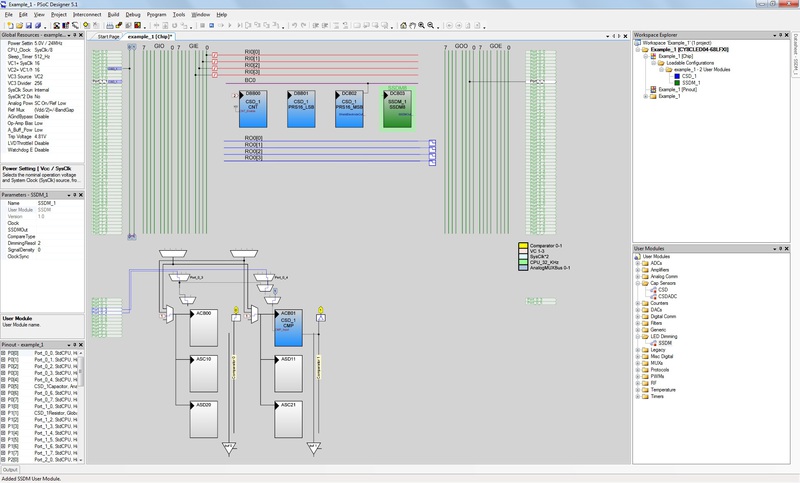Select the ACB01 CSD_1 CMP analog block

tap(288, 328)
